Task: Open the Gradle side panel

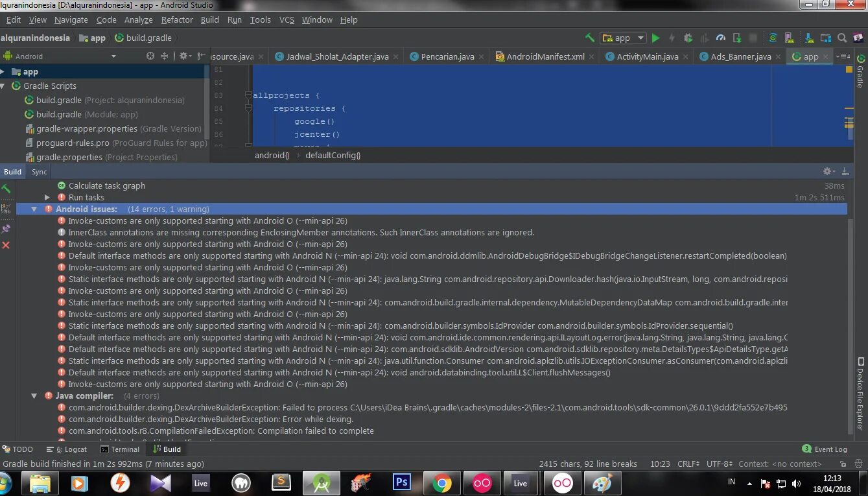Action: 860,73
